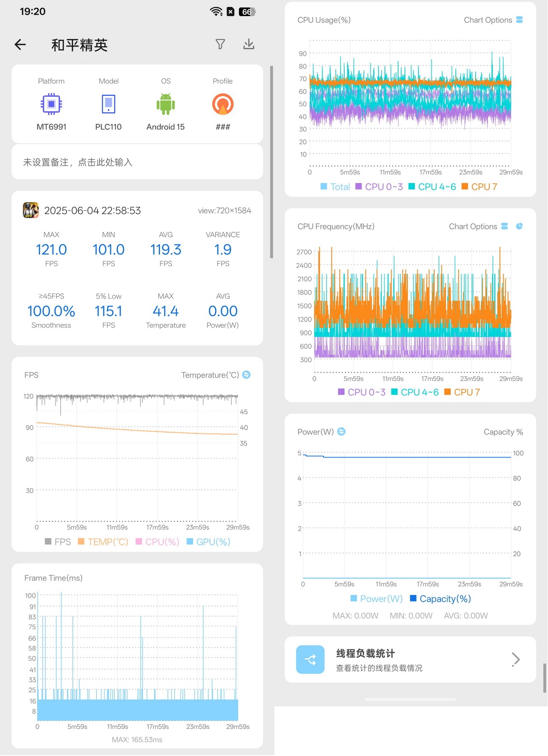Click MAX: 165.53ms under Frame Time
Screen dimensions: 548x756
pos(137,739)
